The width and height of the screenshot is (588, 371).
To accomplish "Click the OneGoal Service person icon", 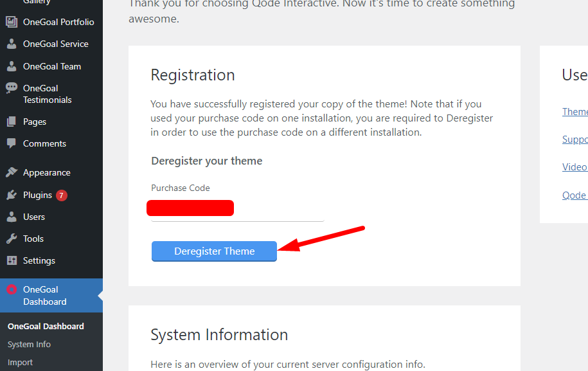I will 12,44.
